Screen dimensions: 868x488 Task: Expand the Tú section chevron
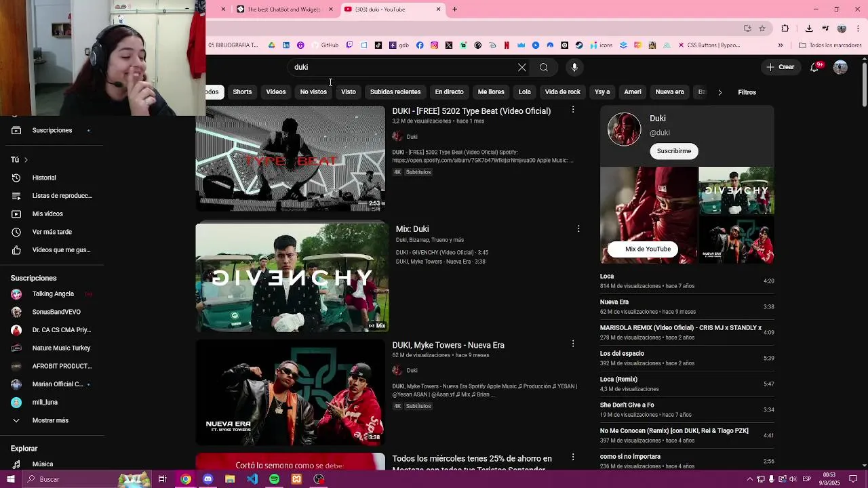26,160
